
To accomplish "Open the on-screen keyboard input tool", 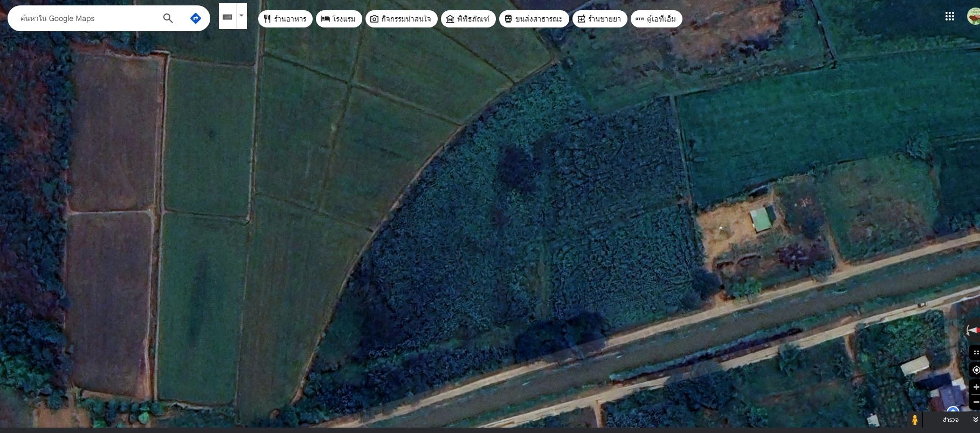I will point(227,17).
